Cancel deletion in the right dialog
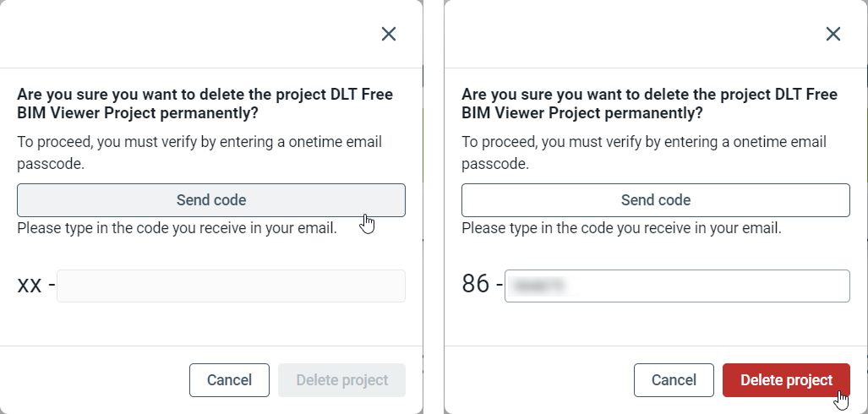This screenshot has height=414, width=868. (x=674, y=380)
